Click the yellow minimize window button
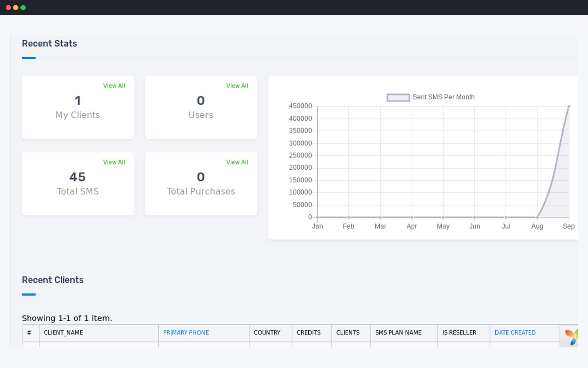Screen dimensions: 588x368 coord(16,7)
